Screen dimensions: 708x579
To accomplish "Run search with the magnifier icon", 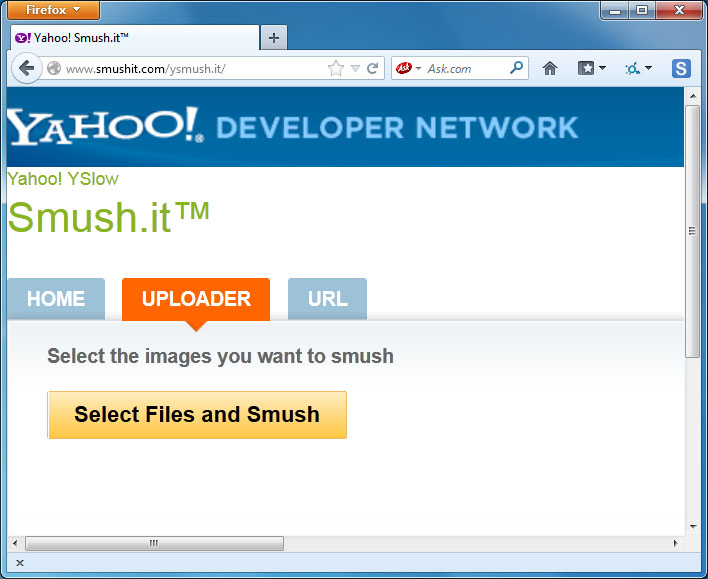I will (516, 68).
